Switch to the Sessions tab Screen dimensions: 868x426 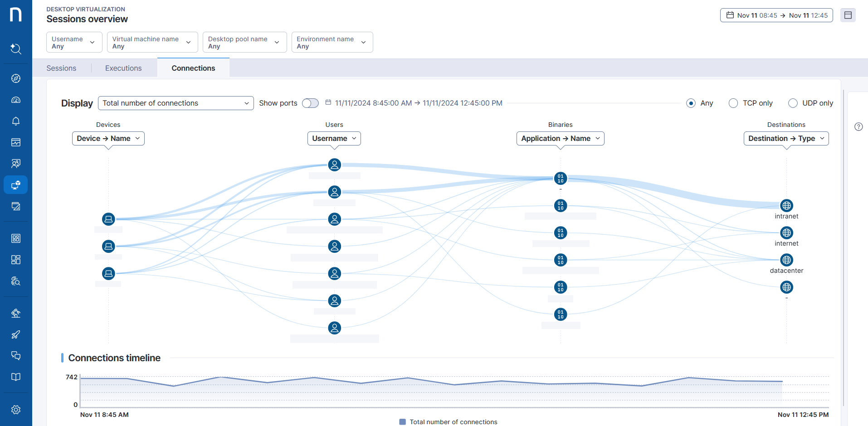(61, 68)
